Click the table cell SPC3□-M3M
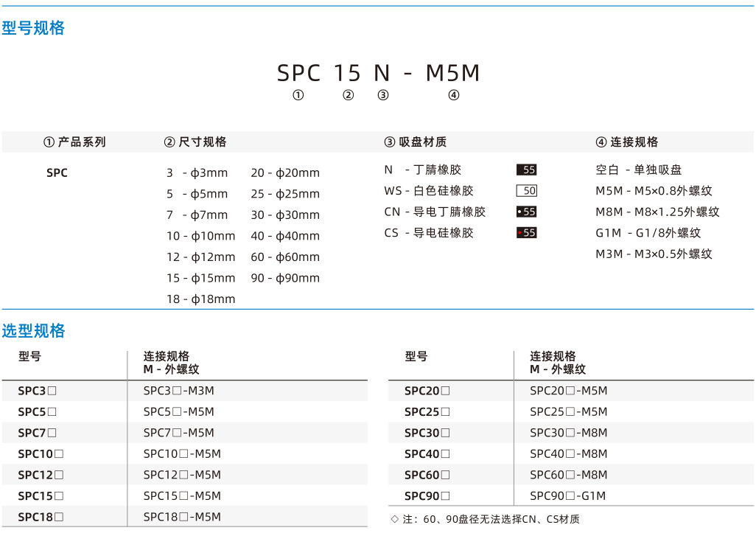756x536 pixels. 179,391
